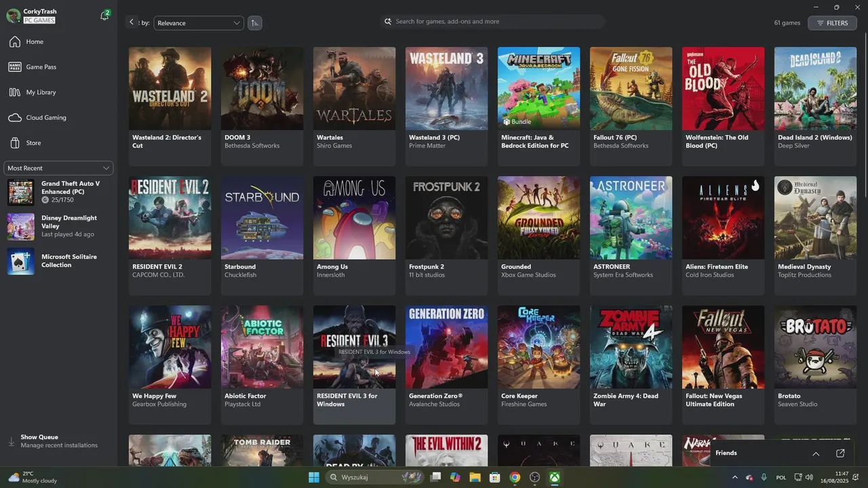Open Microsoft Solitaire Collection entry
868x488 pixels.
tap(58, 261)
